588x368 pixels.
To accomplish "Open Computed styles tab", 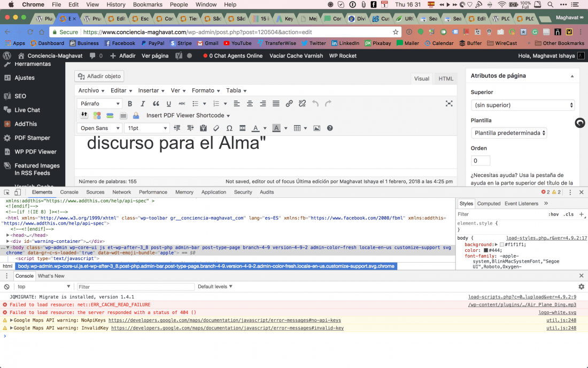I will click(489, 204).
